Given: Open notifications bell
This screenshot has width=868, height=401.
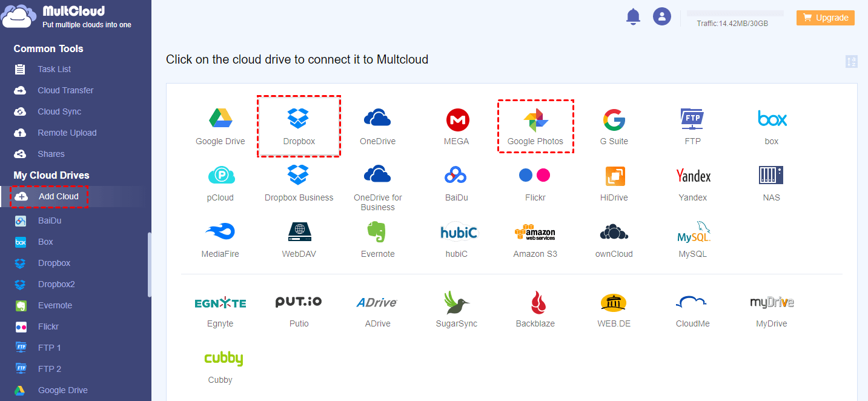Looking at the screenshot, I should pyautogui.click(x=633, y=17).
